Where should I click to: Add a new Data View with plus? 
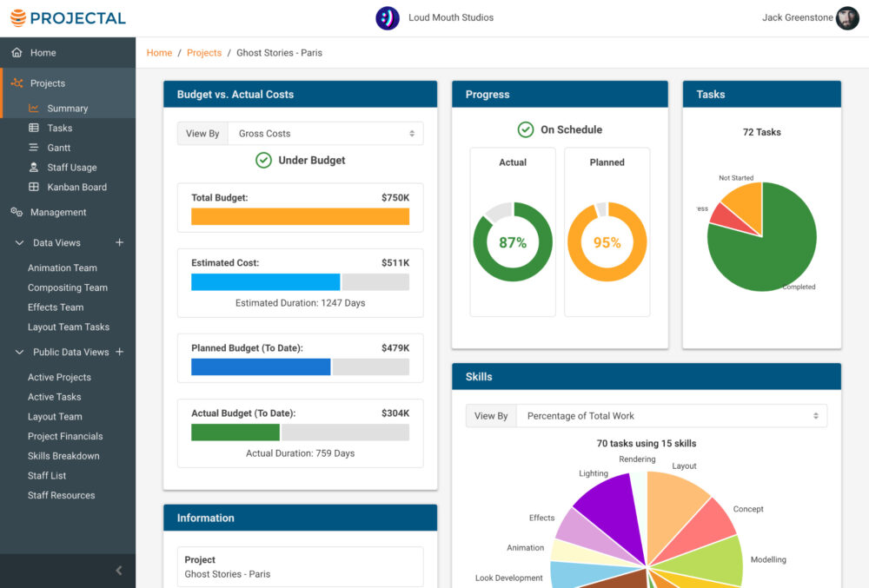119,242
